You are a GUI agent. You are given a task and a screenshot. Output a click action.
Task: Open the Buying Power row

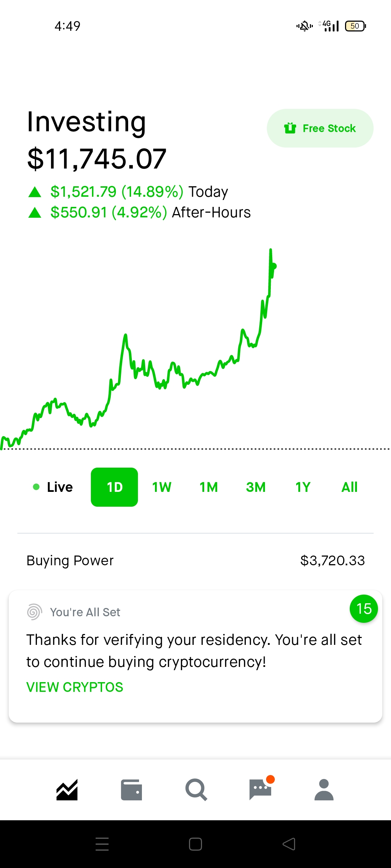point(195,561)
